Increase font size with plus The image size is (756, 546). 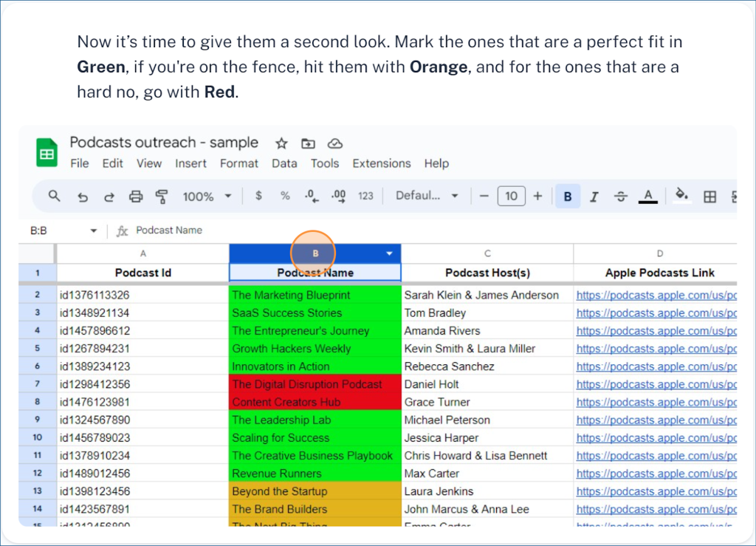(x=537, y=196)
